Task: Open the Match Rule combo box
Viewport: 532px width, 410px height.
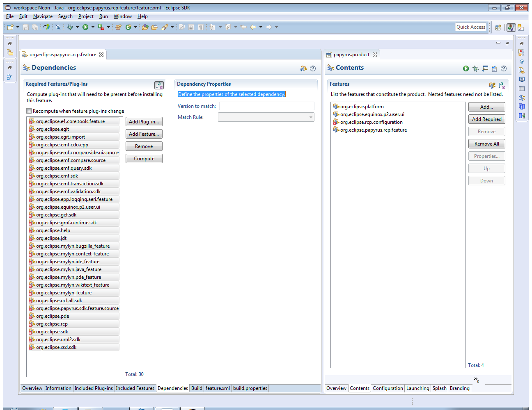Action: click(266, 117)
